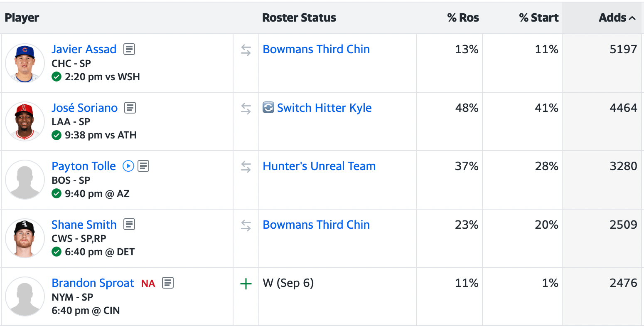
Task: Click Shane Smith's headshot photo
Action: [25, 238]
